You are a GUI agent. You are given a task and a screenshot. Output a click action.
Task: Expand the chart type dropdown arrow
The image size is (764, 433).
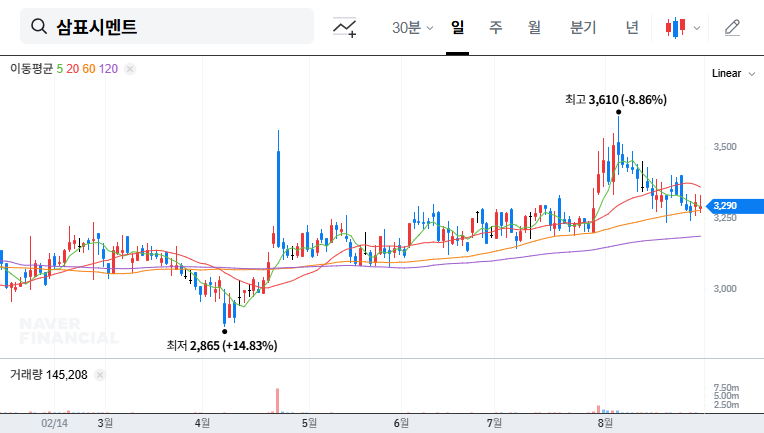point(697,28)
